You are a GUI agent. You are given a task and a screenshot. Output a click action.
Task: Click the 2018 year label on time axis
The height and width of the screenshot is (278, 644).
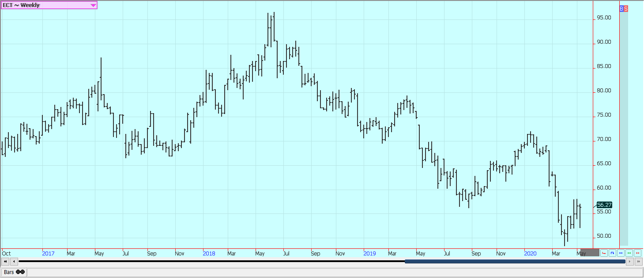point(209,253)
